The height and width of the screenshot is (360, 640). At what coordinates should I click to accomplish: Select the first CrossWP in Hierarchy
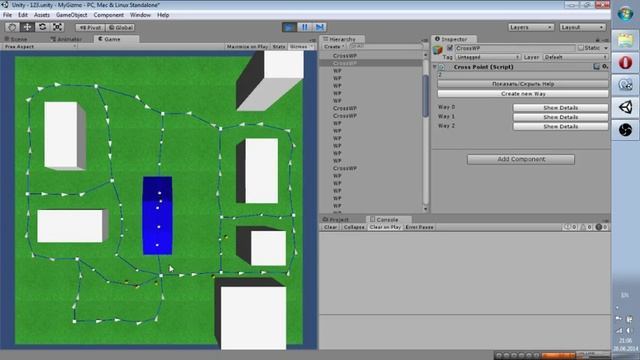(344, 56)
